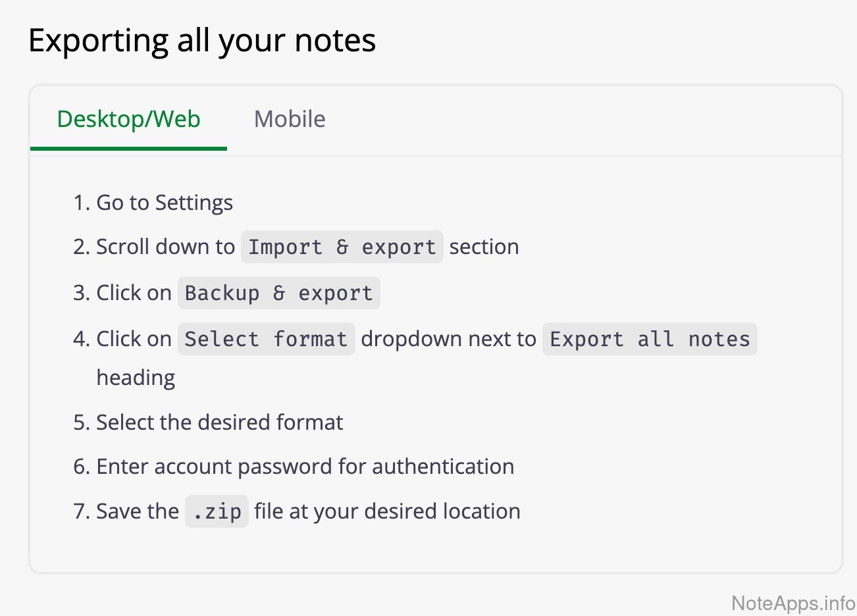Click "Save the" text in step 7
This screenshot has height=616, width=857.
point(138,511)
